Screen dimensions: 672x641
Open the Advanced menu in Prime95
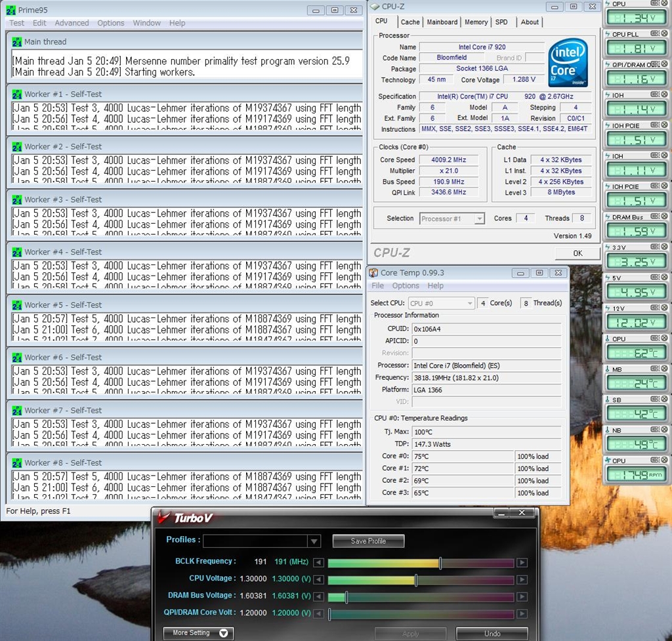coord(72,23)
